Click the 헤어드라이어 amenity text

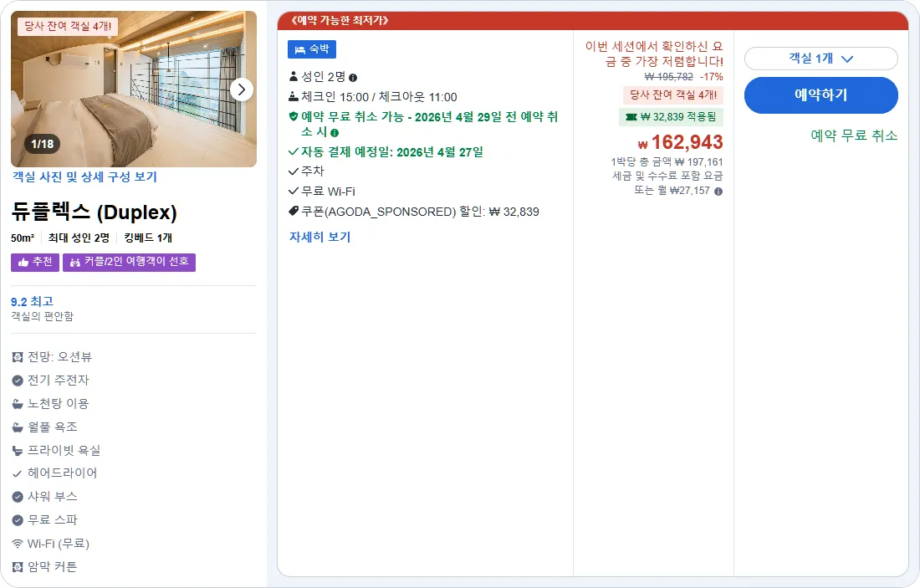62,473
